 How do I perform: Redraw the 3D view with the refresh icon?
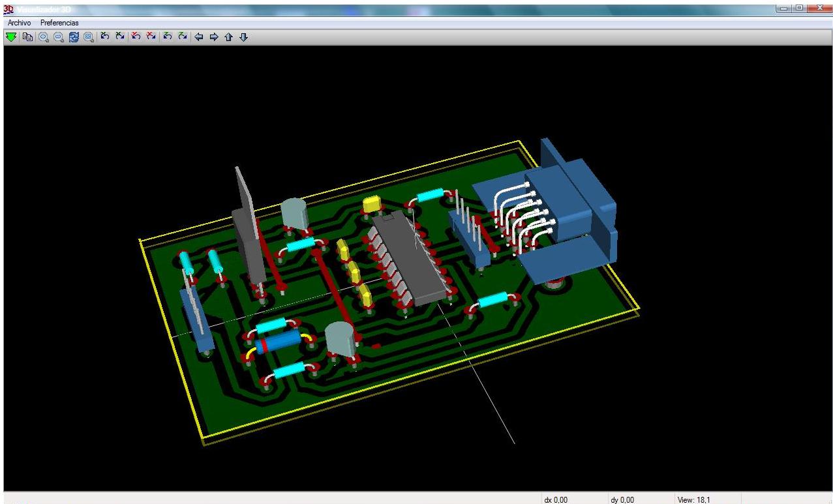[x=74, y=37]
